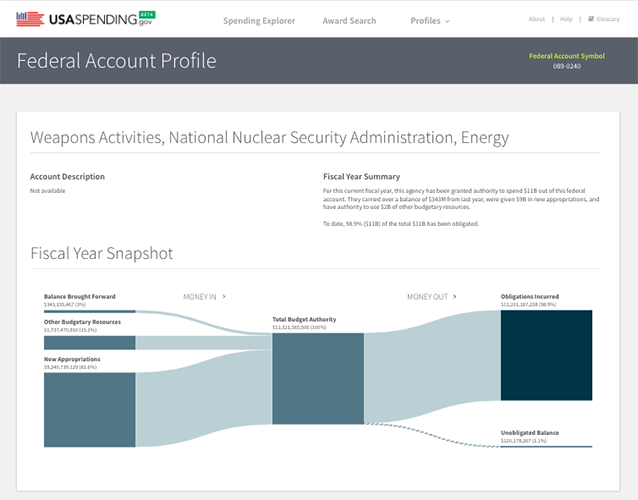Open Spending Explorer in the navigation
Image resolution: width=638 pixels, height=500 pixels.
pyautogui.click(x=259, y=21)
